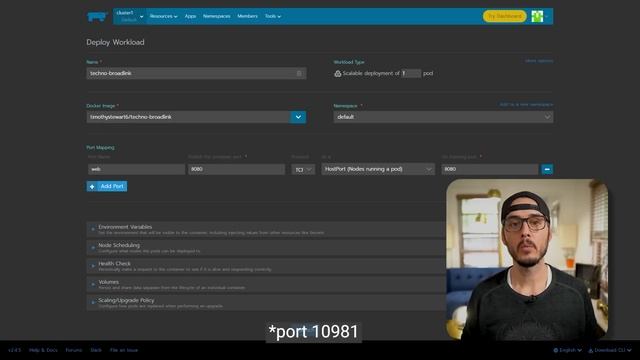The image size is (640, 360).
Task: Click Add to a new namespace link
Action: click(526, 104)
